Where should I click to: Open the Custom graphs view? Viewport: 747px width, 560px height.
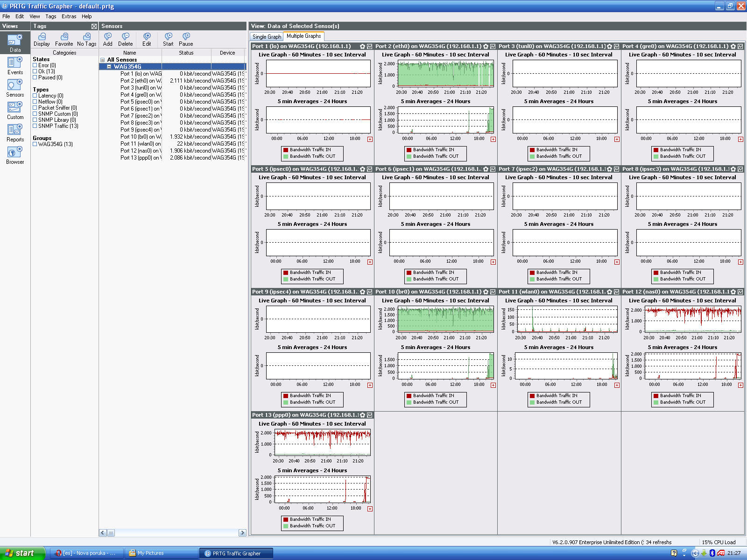click(15, 110)
